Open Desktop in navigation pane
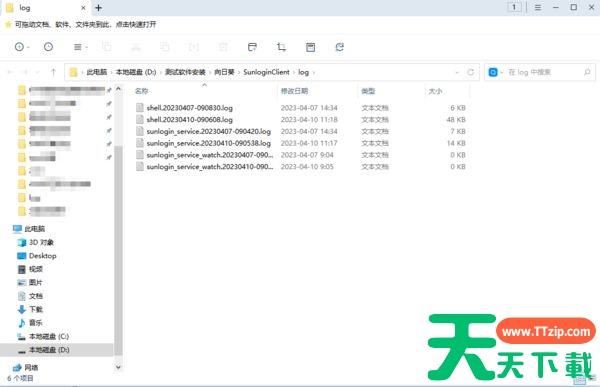 tap(42, 256)
